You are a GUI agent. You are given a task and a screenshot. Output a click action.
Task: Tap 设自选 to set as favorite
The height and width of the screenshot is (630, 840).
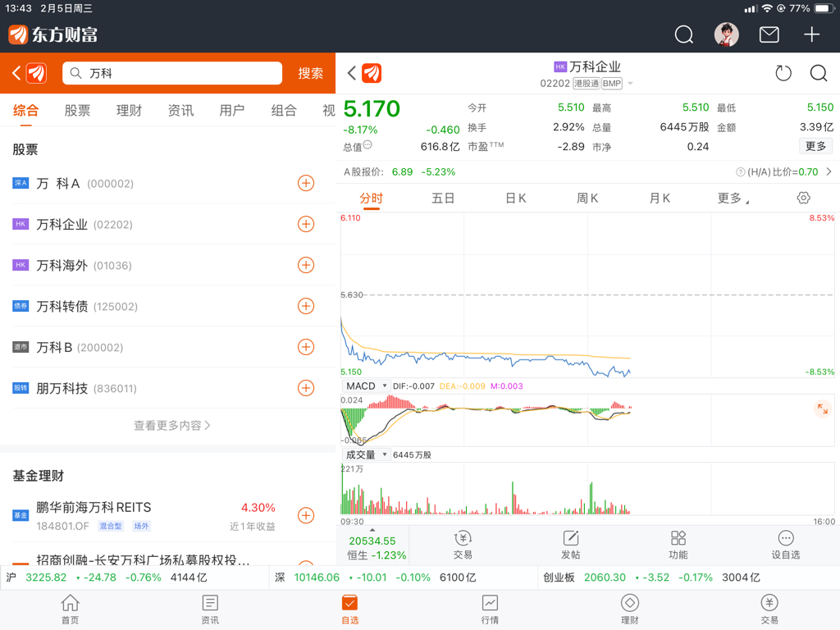tap(785, 545)
